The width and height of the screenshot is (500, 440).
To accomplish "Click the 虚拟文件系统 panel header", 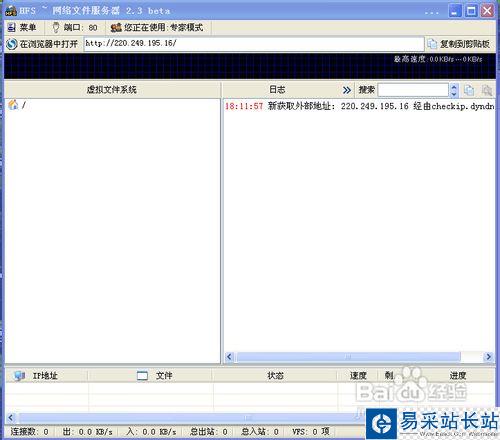I will click(112, 90).
